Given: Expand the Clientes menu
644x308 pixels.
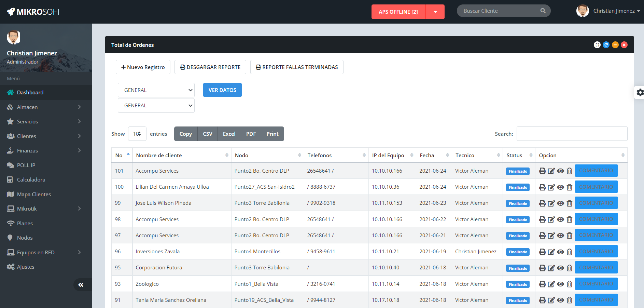Looking at the screenshot, I should click(46, 136).
